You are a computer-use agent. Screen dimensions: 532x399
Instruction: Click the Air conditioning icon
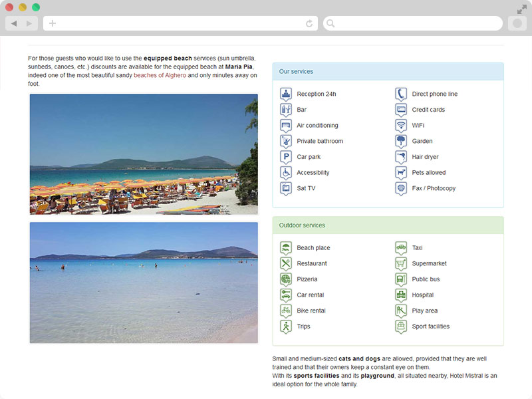click(286, 125)
